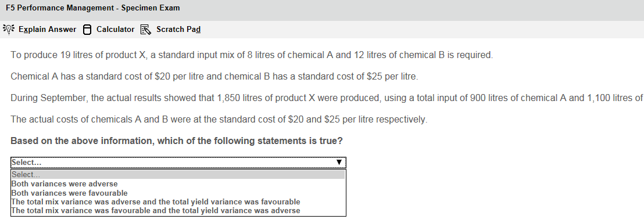The width and height of the screenshot is (644, 223).
Task: Click the Chemical A standard cost sentence
Action: pyautogui.click(x=214, y=77)
